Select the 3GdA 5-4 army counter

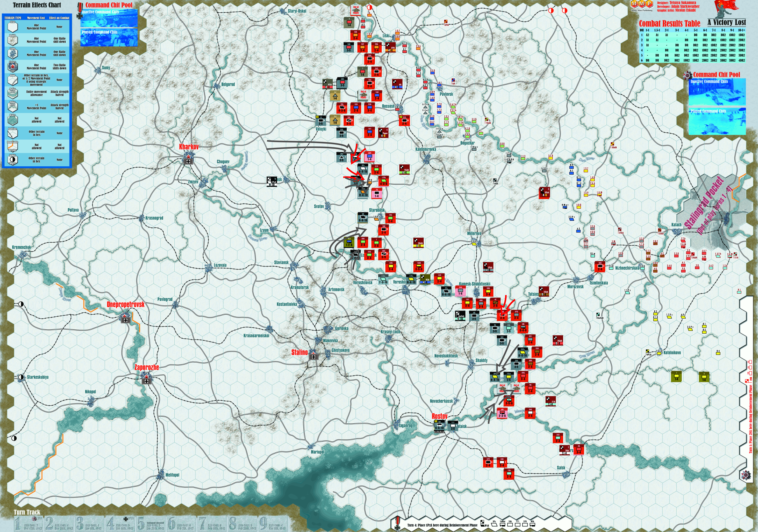(x=418, y=243)
